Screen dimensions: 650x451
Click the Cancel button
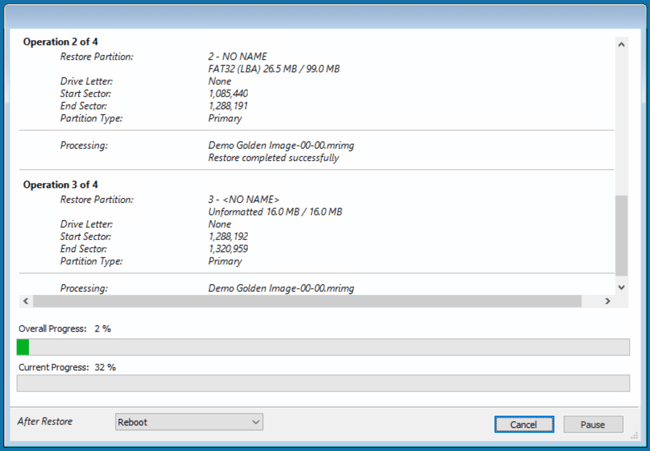pos(524,424)
